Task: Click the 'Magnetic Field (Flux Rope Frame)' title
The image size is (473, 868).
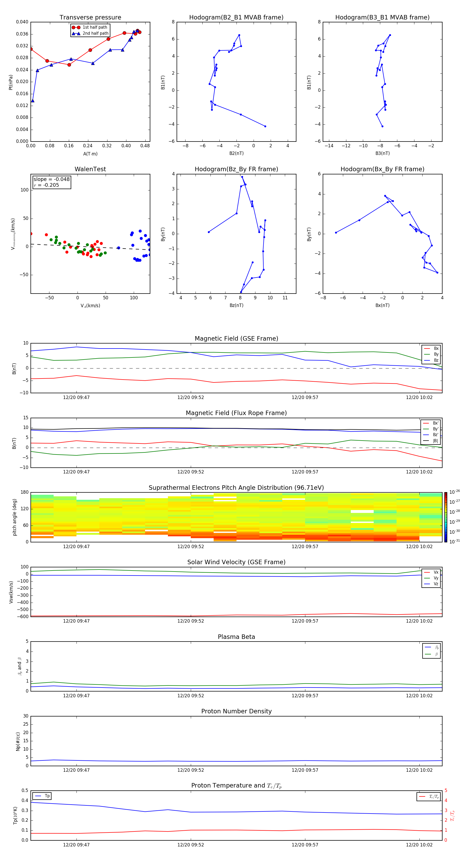Action: [236, 413]
